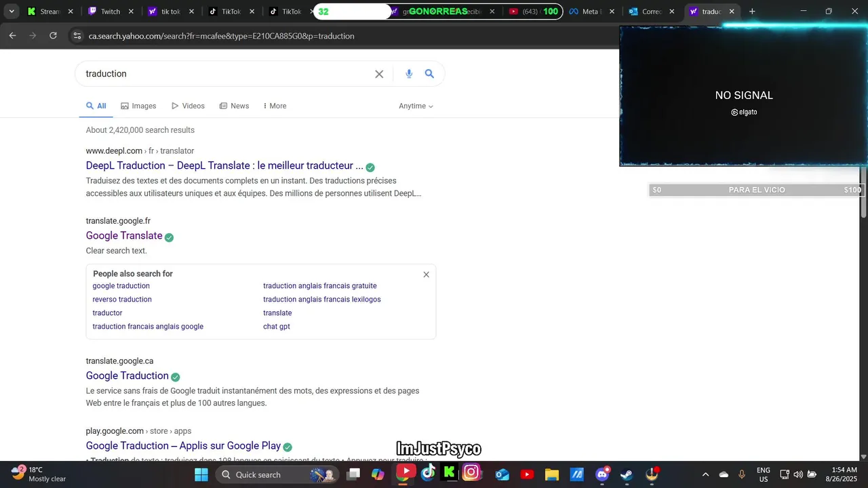Image resolution: width=868 pixels, height=488 pixels.
Task: Open Outlook from the taskbar
Action: click(502, 474)
